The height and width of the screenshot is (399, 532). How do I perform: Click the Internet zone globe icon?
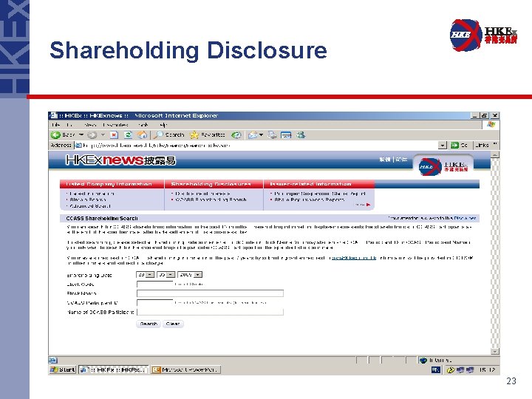423,361
